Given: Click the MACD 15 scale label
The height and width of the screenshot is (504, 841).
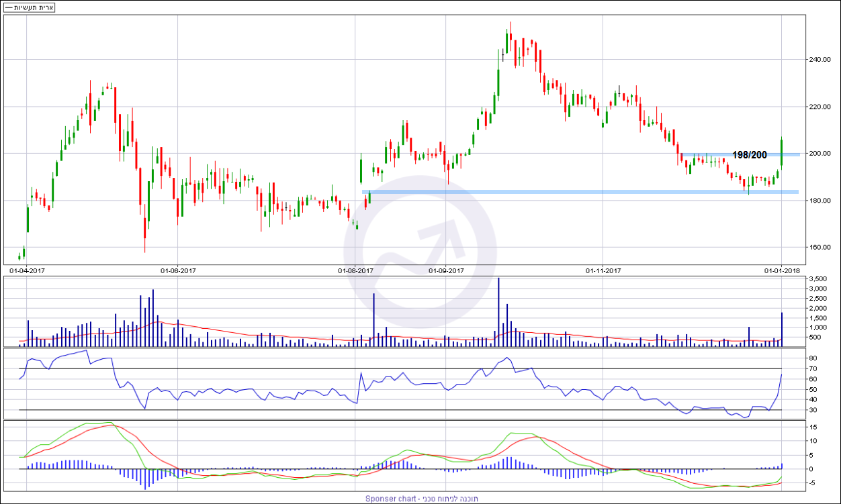Looking at the screenshot, I should point(813,427).
